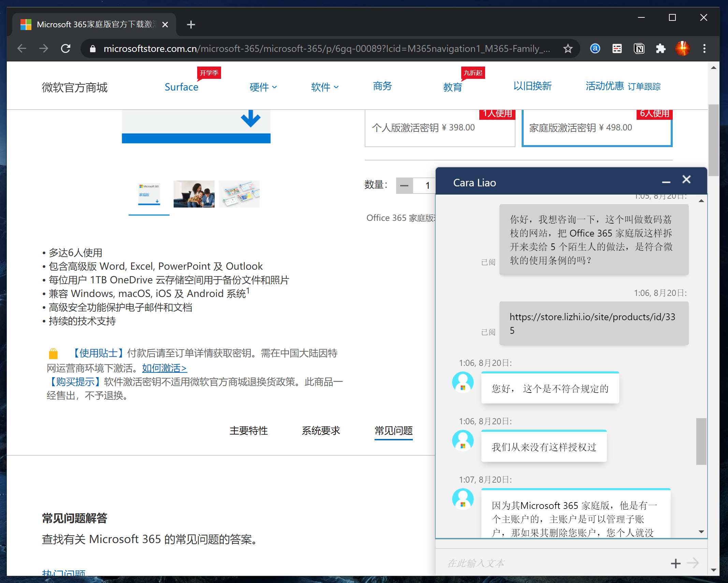728x583 pixels.
Task: Switch to the 主要特性 tab
Action: [x=249, y=431]
